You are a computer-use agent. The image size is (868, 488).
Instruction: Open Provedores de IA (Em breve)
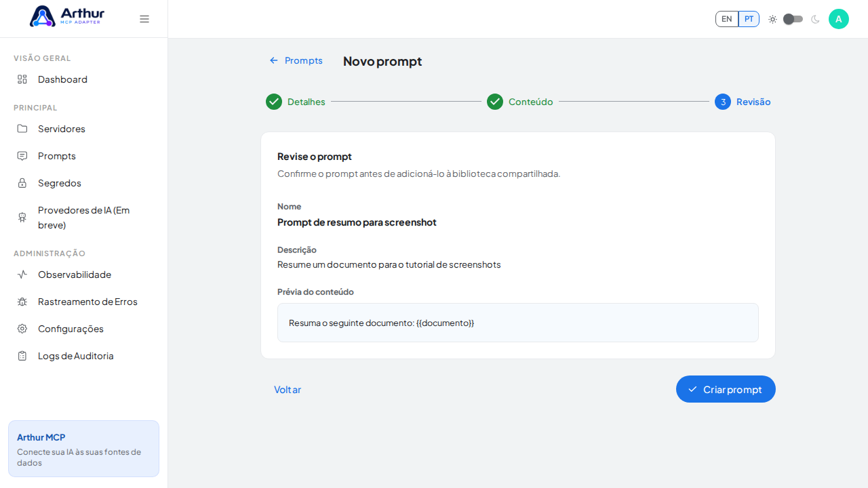[x=83, y=218]
